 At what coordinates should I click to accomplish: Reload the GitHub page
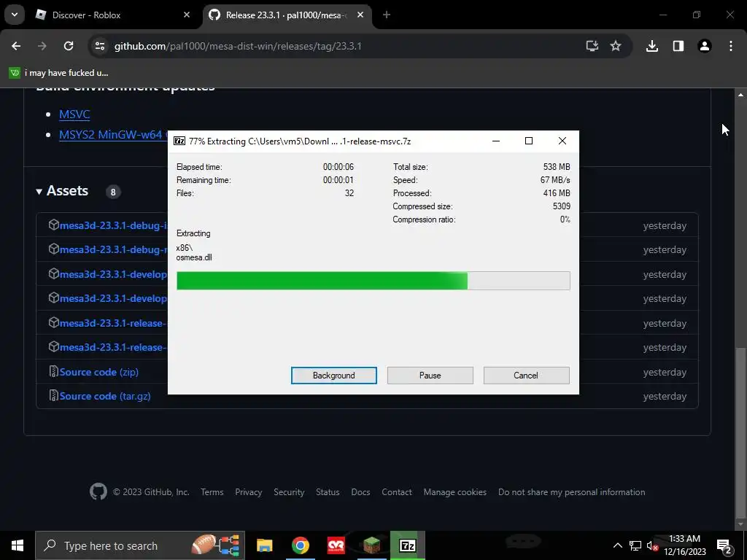tap(69, 46)
